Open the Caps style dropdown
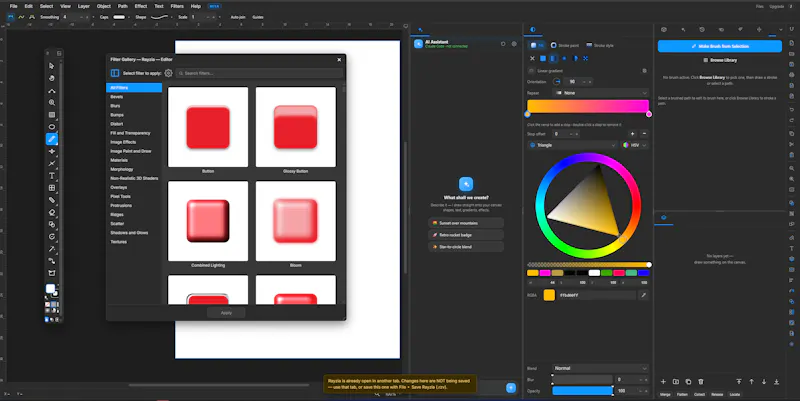The width and height of the screenshot is (800, 401). 120,17
